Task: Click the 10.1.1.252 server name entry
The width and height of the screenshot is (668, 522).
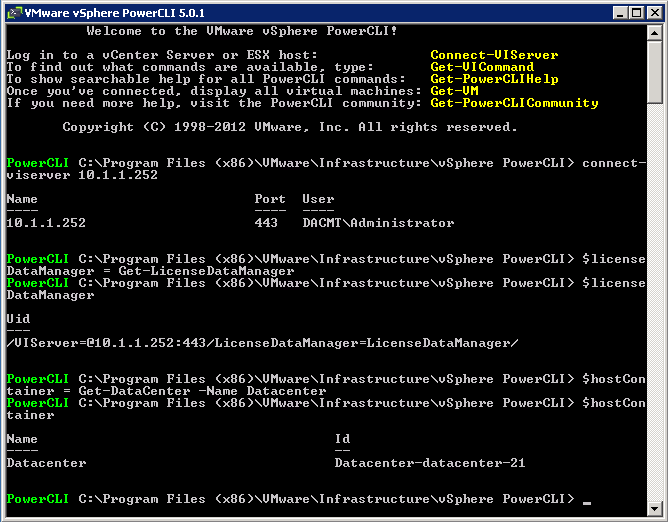Action: pos(46,223)
